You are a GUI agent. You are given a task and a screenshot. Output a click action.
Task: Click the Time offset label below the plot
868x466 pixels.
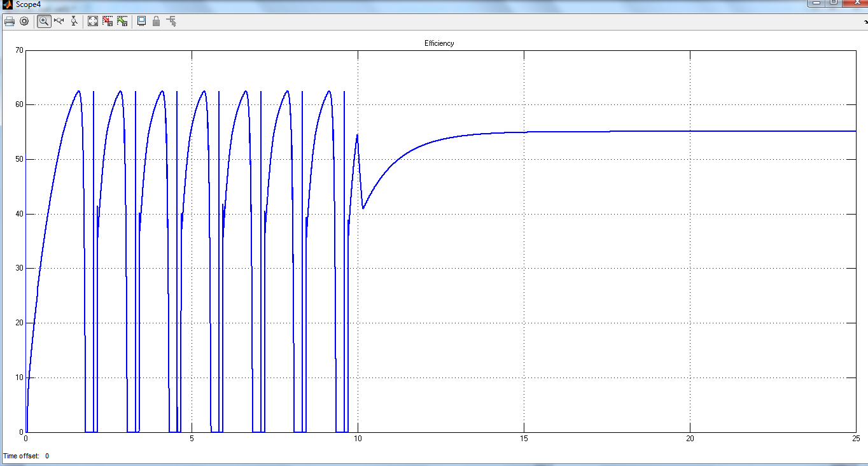click(21, 456)
